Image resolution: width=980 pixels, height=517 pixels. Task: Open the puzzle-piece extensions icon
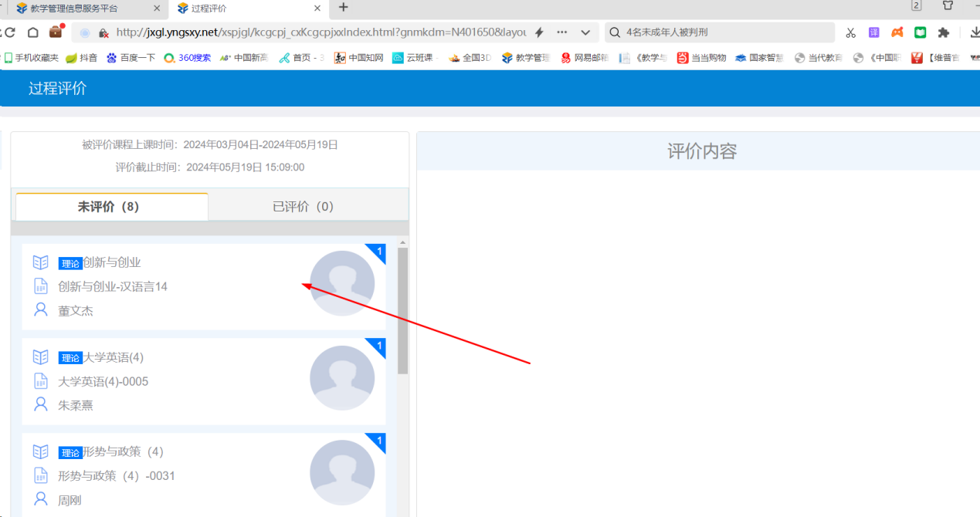[x=943, y=32]
